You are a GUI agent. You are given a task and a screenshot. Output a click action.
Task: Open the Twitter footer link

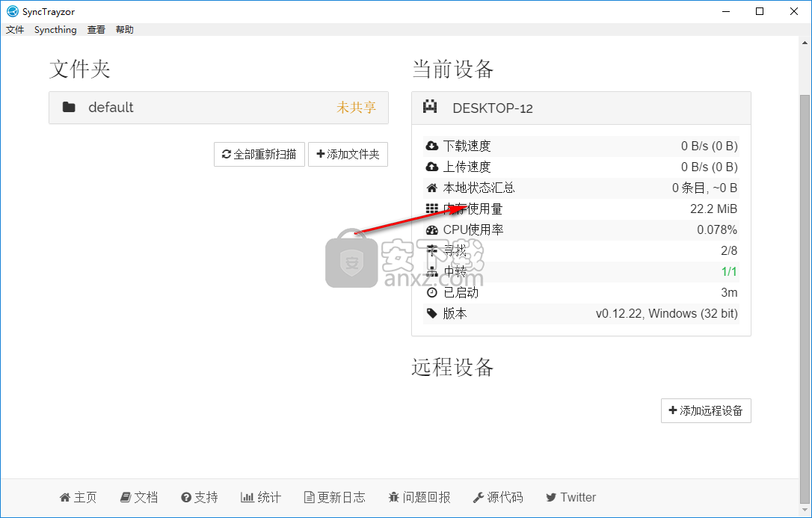point(570,498)
